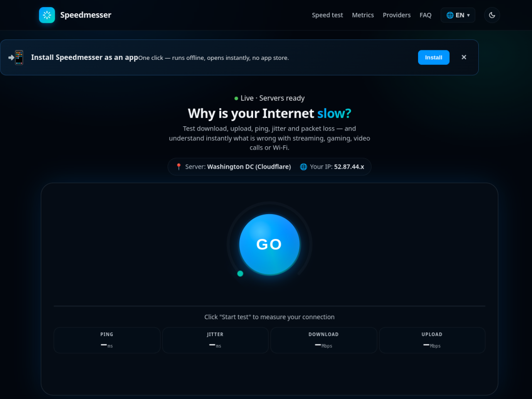This screenshot has height=399, width=532.
Task: Click the red location pin icon
Action: (179, 167)
